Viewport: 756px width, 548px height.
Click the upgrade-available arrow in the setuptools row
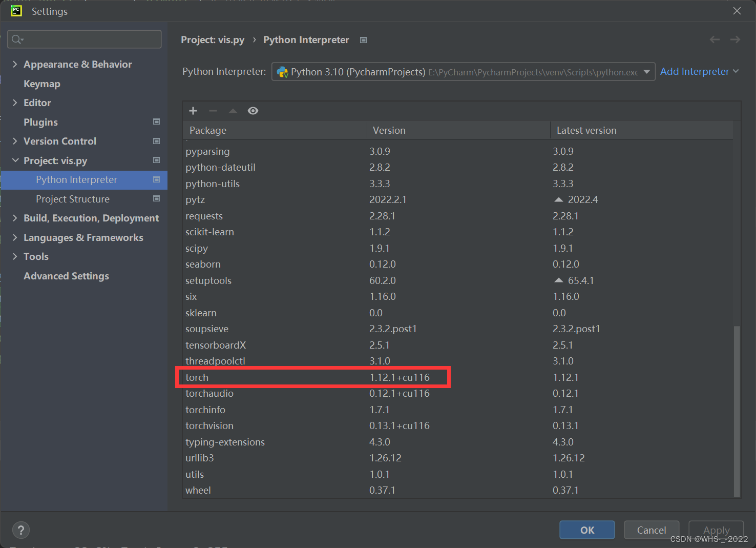(x=559, y=280)
